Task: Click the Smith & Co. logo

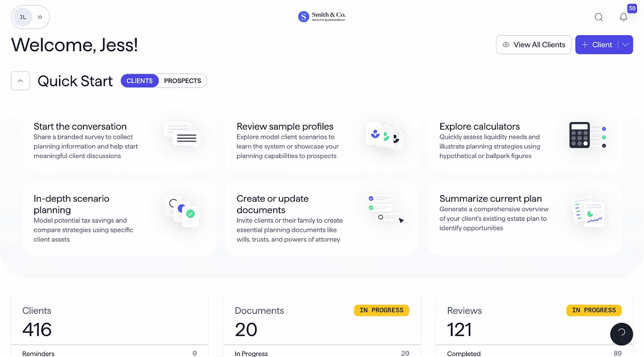Action: (322, 17)
